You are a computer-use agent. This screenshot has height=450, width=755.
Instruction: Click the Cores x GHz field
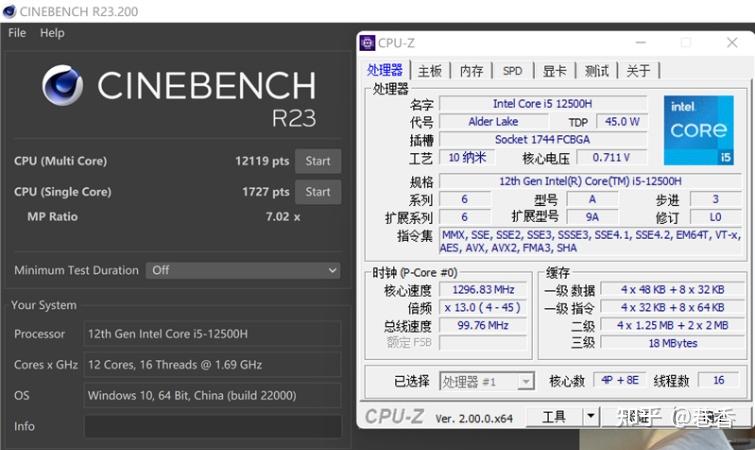213,365
